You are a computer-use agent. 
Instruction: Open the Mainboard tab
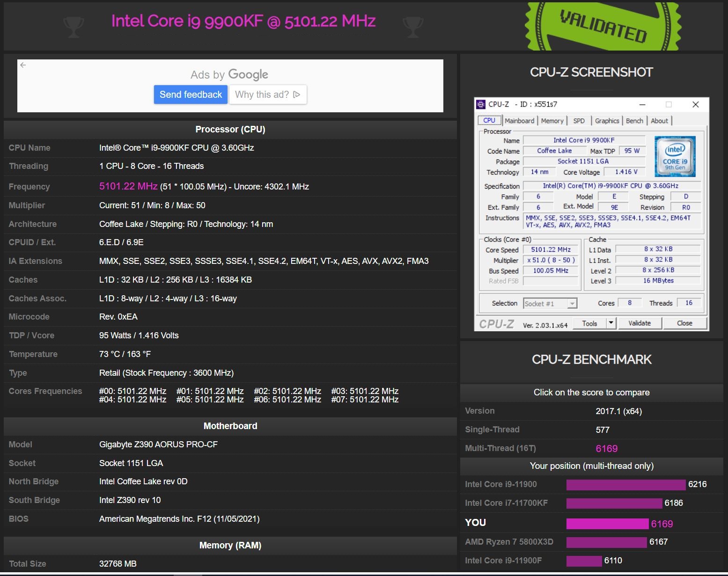(x=520, y=121)
